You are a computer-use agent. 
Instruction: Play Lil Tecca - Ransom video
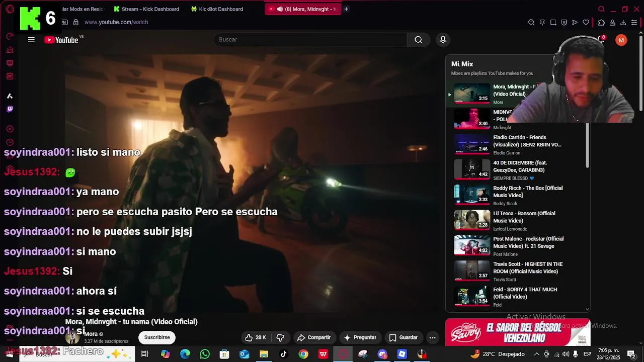[x=516, y=221]
